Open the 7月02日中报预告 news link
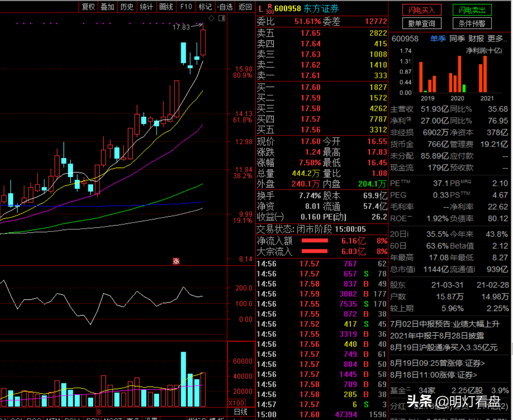513x420 pixels. pos(445,324)
